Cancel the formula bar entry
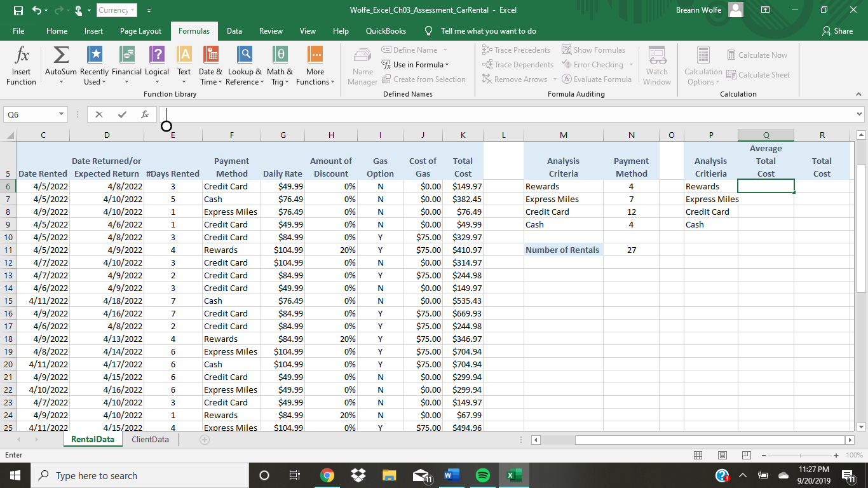 coord(99,114)
